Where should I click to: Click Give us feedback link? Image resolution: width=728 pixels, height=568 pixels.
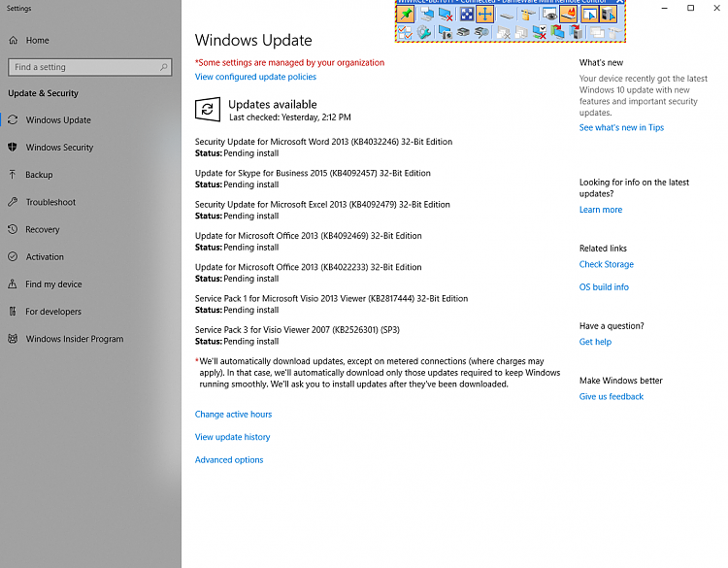(611, 396)
